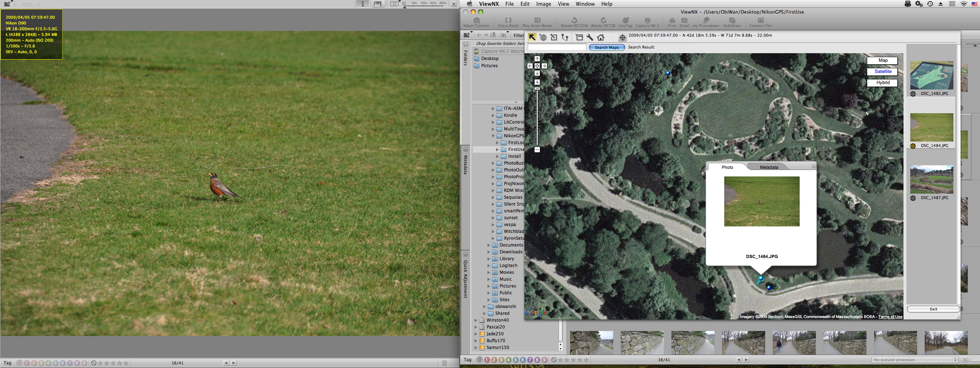Zoom out the map with the minus button
Image resolution: width=980 pixels, height=368 pixels.
coord(537,149)
